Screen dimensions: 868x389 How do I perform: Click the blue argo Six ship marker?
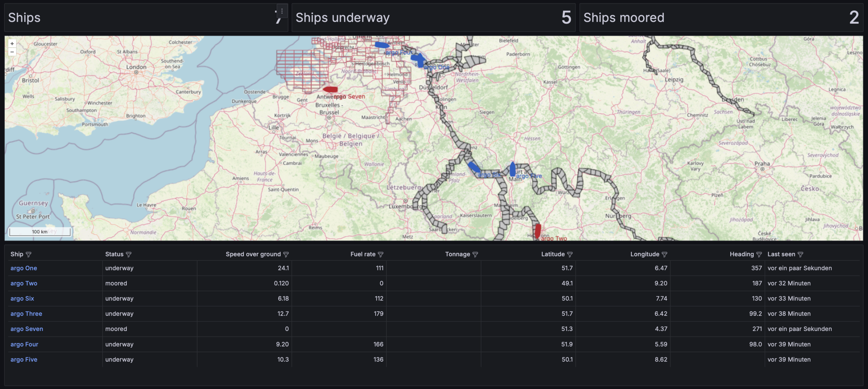coord(474,167)
